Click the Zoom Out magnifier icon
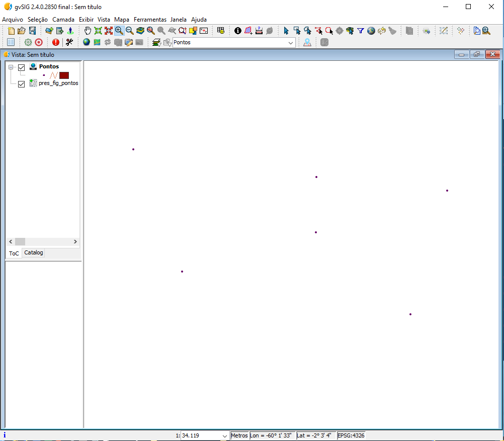Screen dimensions: 504x441 point(129,31)
